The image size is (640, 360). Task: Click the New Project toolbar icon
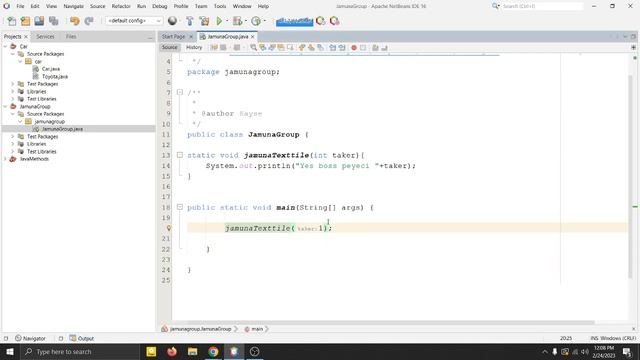pyautogui.click(x=25, y=21)
